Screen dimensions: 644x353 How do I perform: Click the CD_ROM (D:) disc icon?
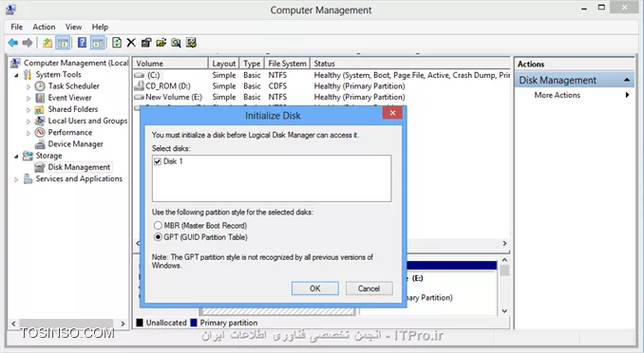140,85
